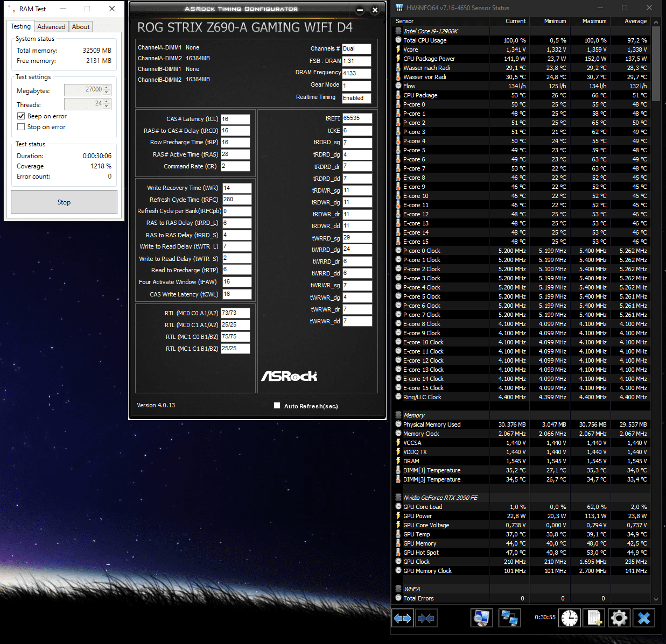Click the Ring/LLC Clock row icon

pyautogui.click(x=398, y=397)
